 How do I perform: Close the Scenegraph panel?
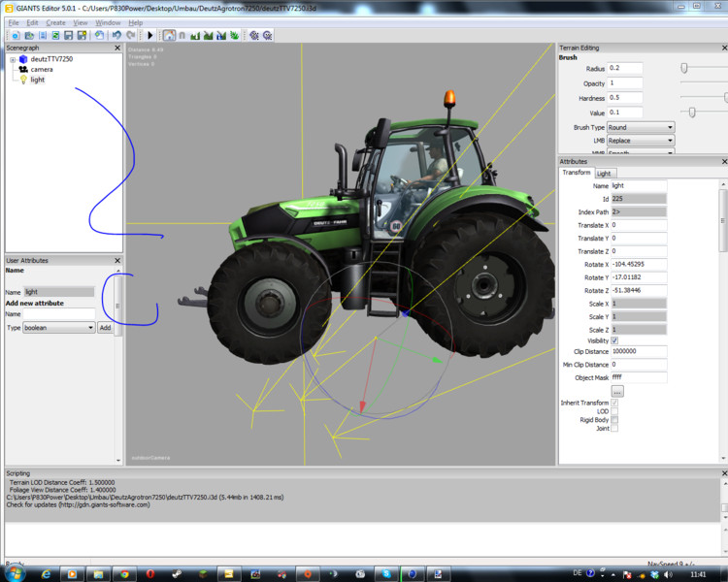[117, 48]
